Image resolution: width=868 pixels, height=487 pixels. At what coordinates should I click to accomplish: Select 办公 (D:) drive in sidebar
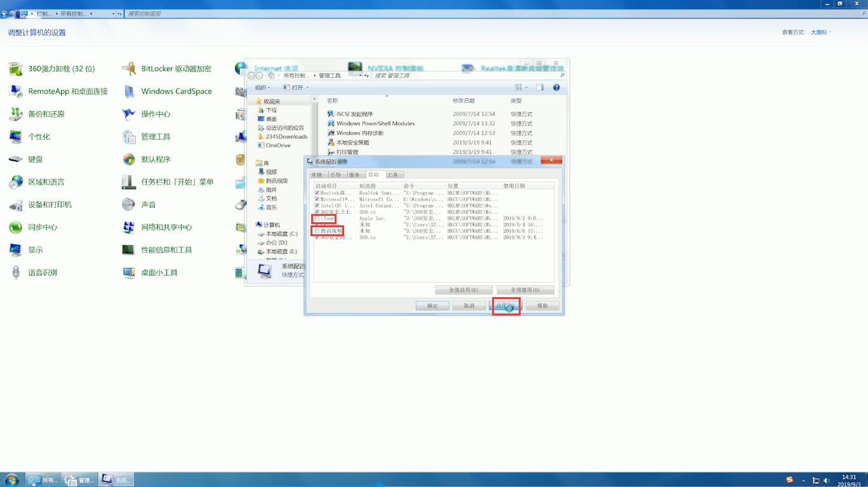(272, 243)
